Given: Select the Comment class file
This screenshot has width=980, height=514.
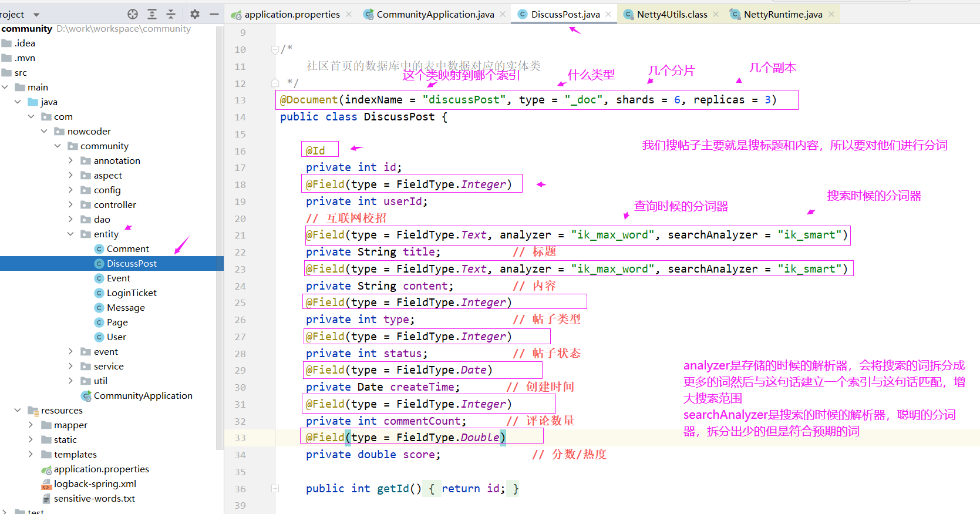Looking at the screenshot, I should 122,248.
